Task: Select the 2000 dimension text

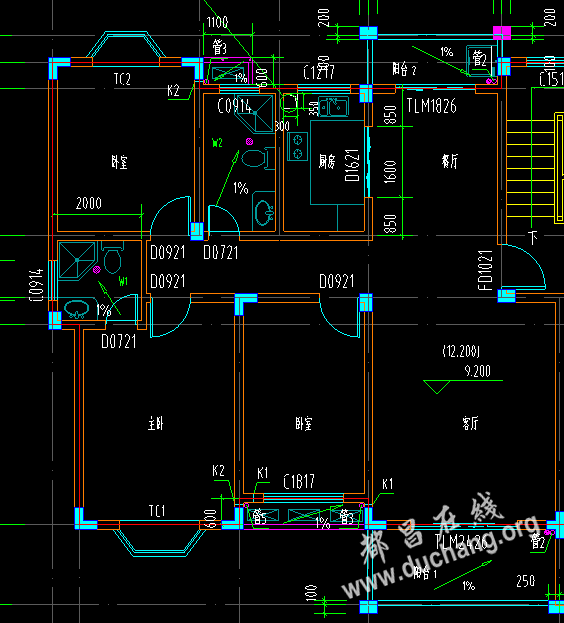Action: click(x=89, y=203)
